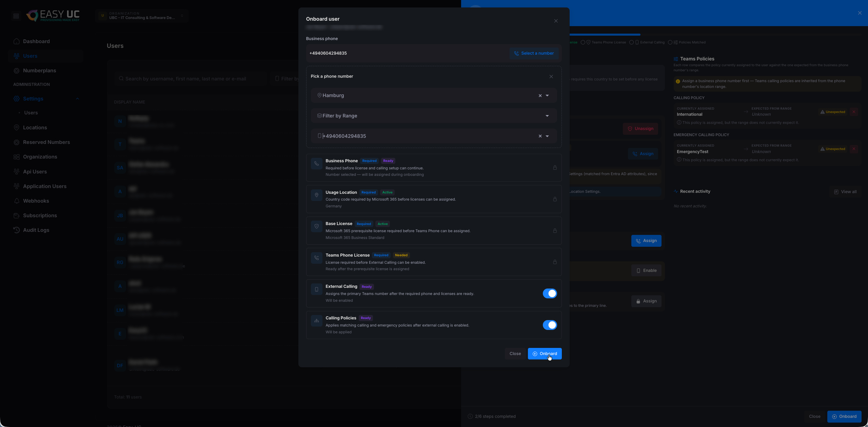Screen dimensions: 868x427
Task: Click Close button in Onboard user dialog
Action: (515, 354)
